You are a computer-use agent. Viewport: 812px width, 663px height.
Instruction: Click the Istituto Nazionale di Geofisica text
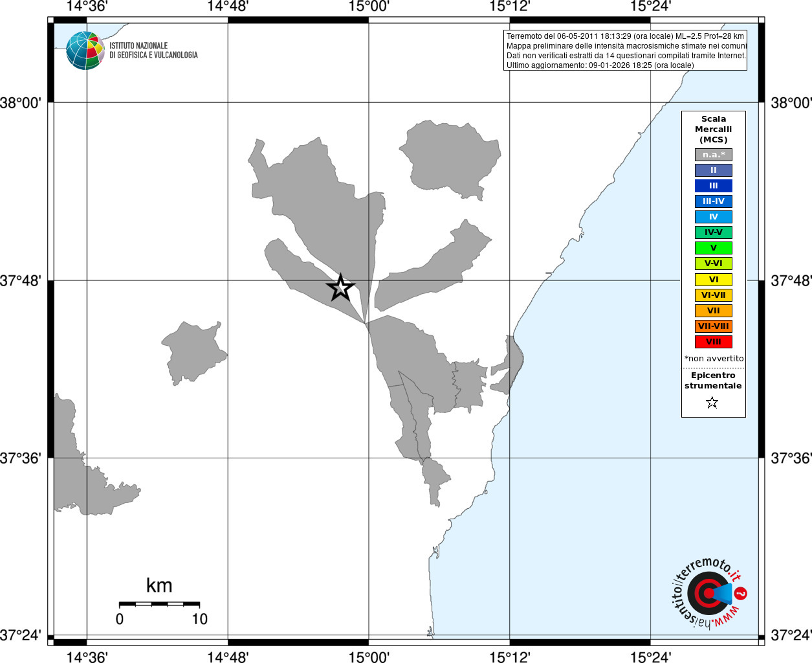click(153, 51)
